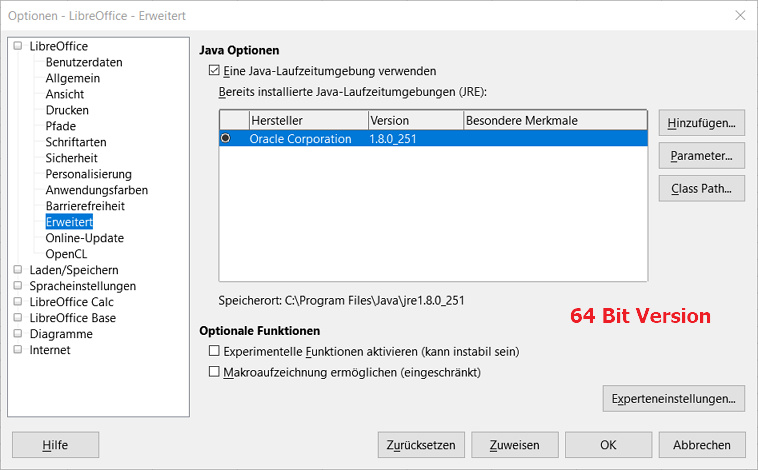Open the Class Path... dialog
The width and height of the screenshot is (758, 470).
click(701, 189)
